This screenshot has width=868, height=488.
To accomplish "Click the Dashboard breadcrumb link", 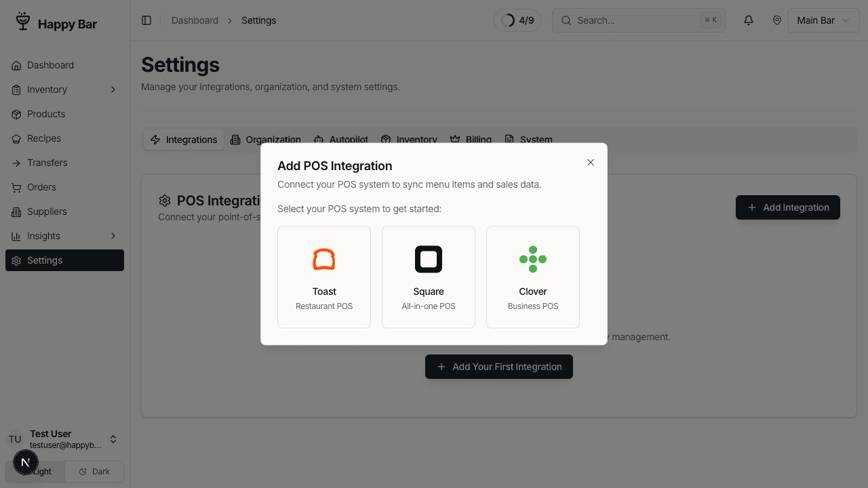I will click(x=195, y=20).
